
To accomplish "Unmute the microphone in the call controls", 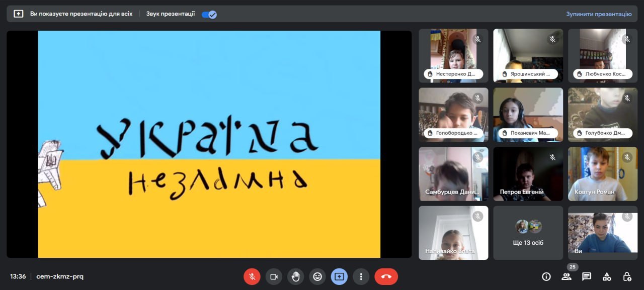I will tap(252, 276).
